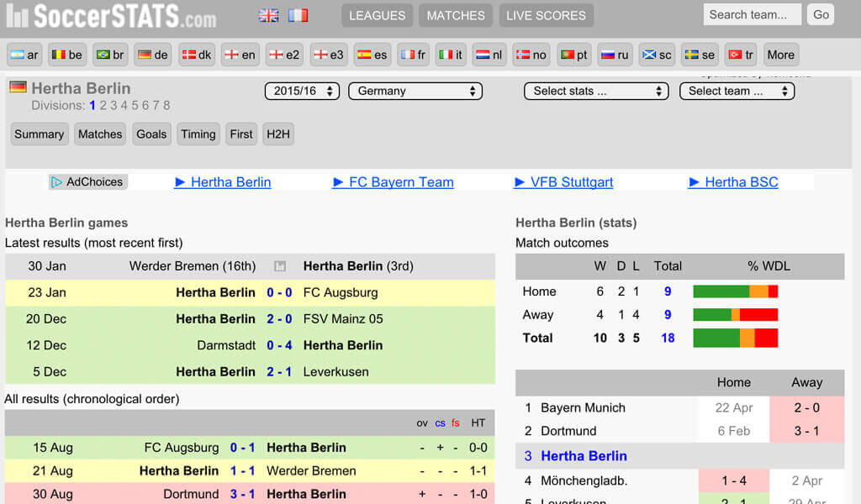Open France 'fr' league button

point(413,55)
